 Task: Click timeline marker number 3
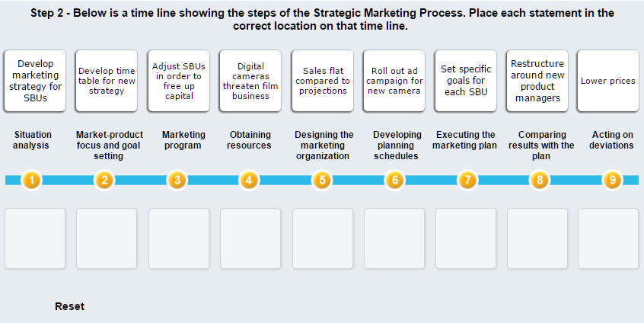177,181
